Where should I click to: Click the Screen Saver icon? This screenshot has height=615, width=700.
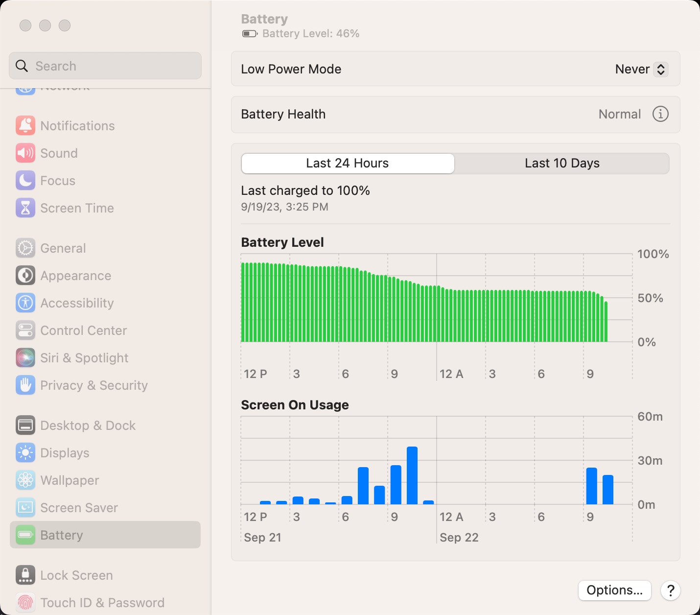[x=25, y=508]
